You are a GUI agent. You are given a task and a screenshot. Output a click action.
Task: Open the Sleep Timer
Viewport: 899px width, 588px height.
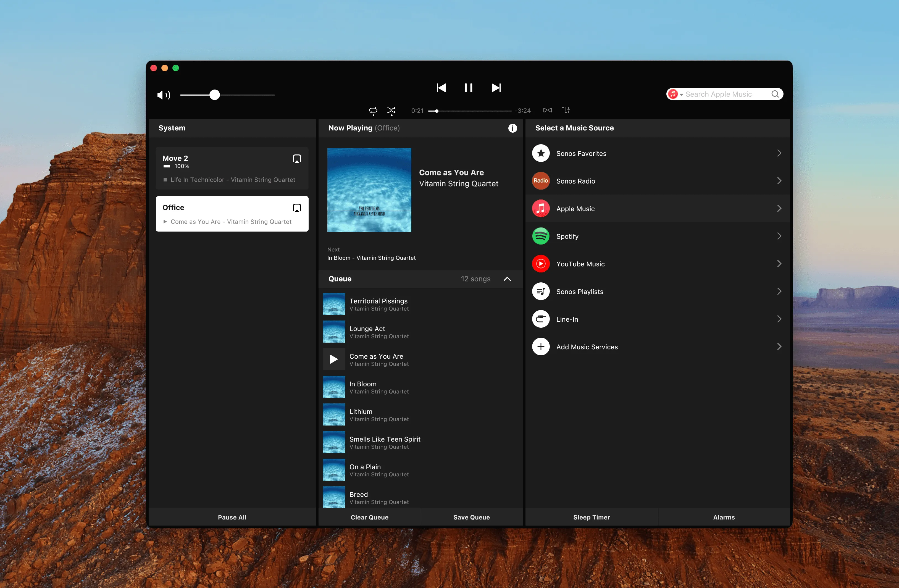point(592,517)
